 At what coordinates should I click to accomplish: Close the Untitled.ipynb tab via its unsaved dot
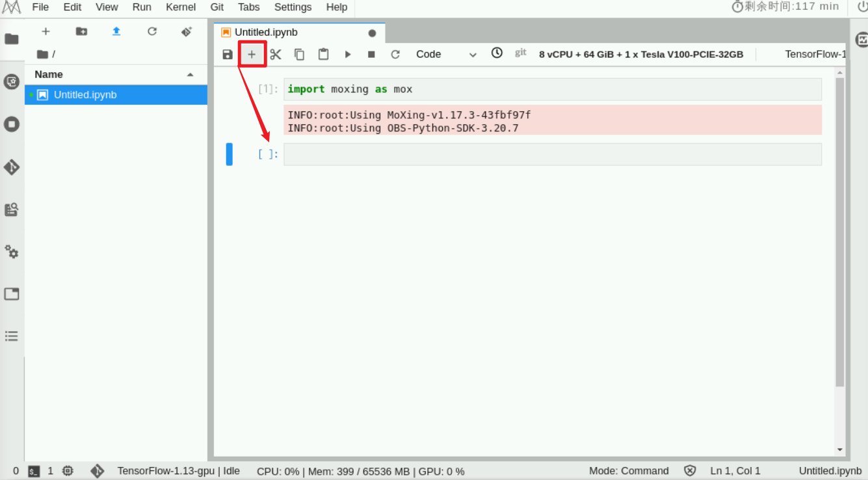coord(373,33)
